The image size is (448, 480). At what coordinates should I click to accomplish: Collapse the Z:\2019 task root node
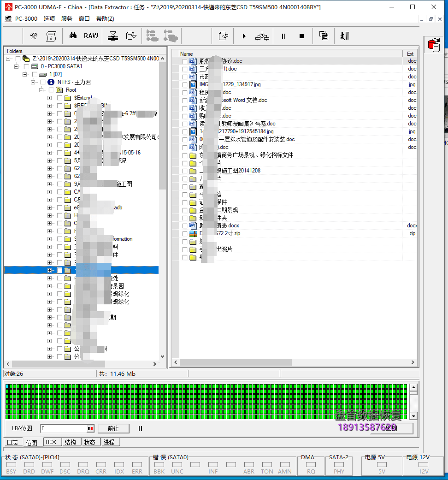tap(8, 59)
